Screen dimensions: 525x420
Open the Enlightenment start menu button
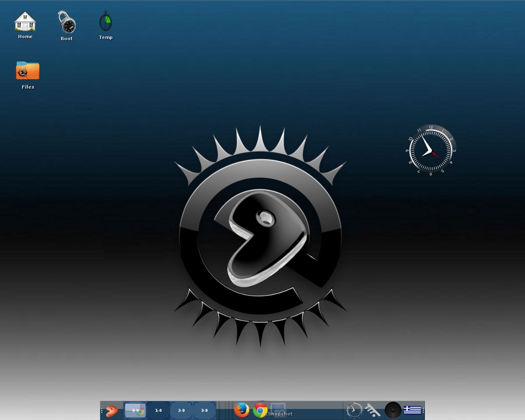pyautogui.click(x=112, y=410)
